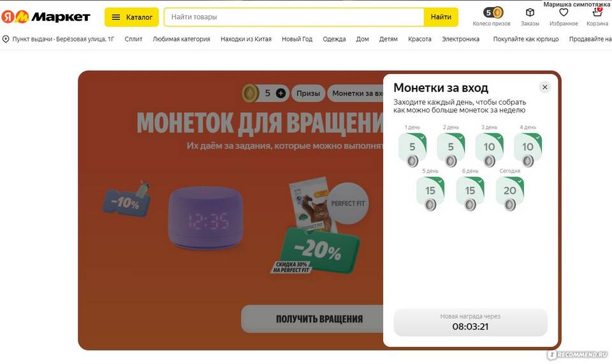612x364 pixels.
Task: Focus the Найти товары search field
Action: pos(295,17)
